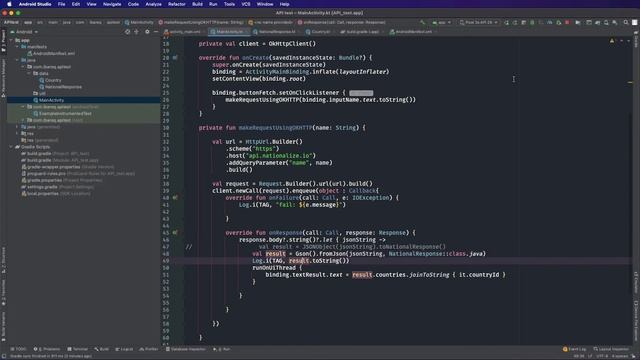640x360 pixels.
Task: Click override gutter icon beside onFailure
Action: [x=175, y=198]
